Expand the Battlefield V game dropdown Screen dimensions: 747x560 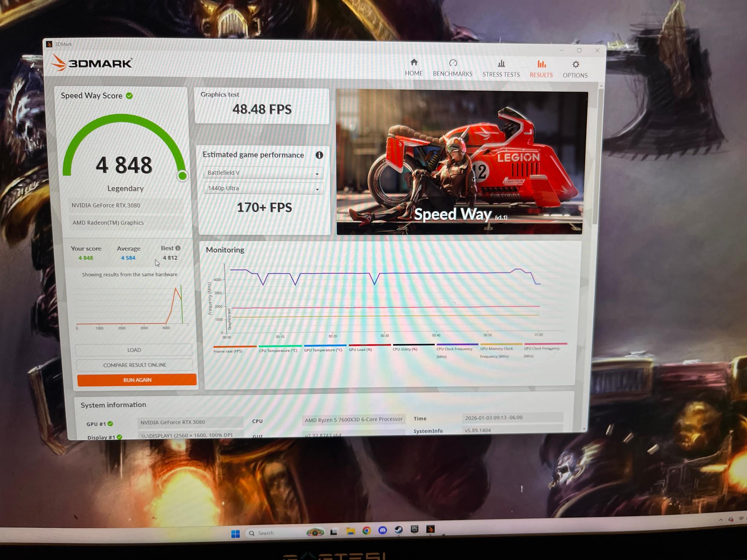pyautogui.click(x=263, y=173)
